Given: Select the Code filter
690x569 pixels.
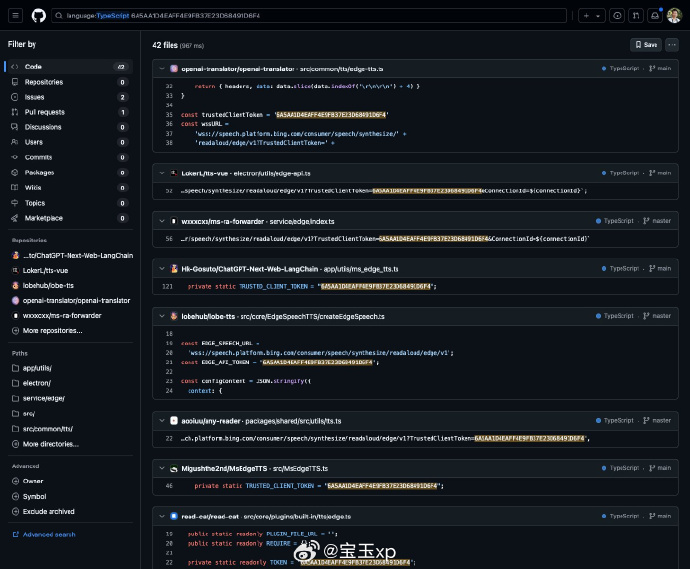Looking at the screenshot, I should 70,67.
